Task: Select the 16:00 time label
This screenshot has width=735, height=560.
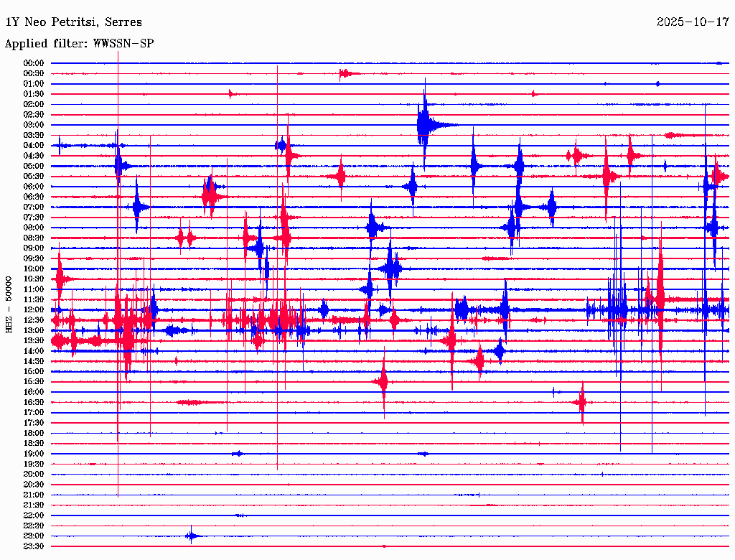Action: point(34,392)
